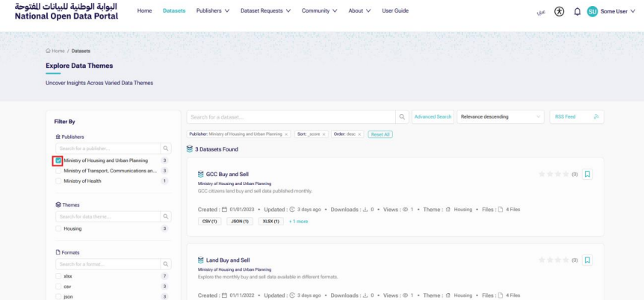Bookmark the Land Buy and Sell dataset
The width and height of the screenshot is (644, 300).
pyautogui.click(x=588, y=260)
